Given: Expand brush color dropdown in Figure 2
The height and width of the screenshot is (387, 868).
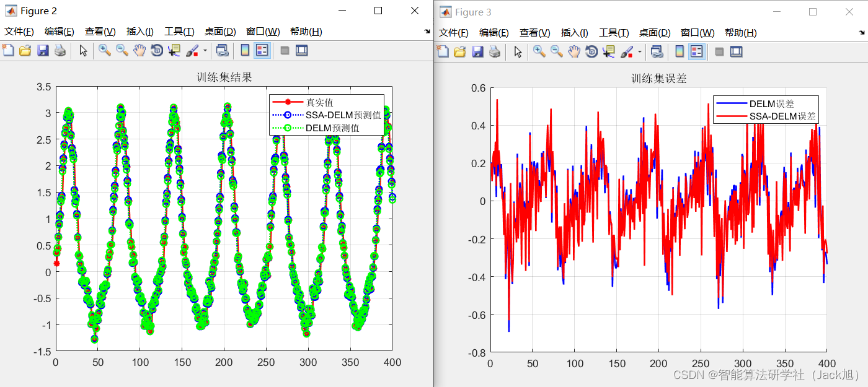Looking at the screenshot, I should [x=205, y=51].
